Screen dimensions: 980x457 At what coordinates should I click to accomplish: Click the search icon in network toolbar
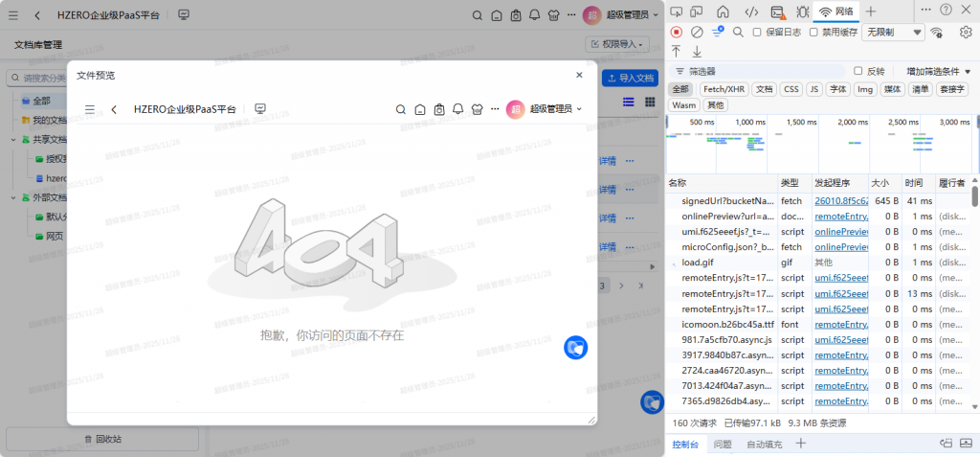739,32
